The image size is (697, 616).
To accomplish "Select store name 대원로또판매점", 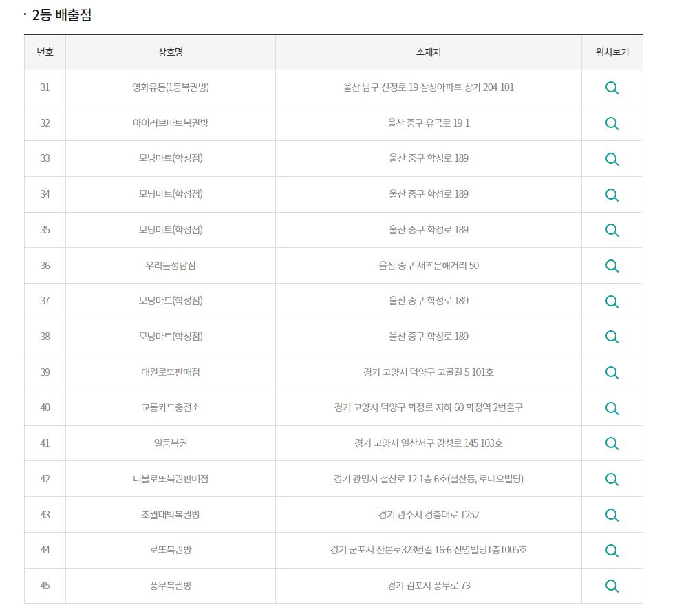I will pos(170,372).
